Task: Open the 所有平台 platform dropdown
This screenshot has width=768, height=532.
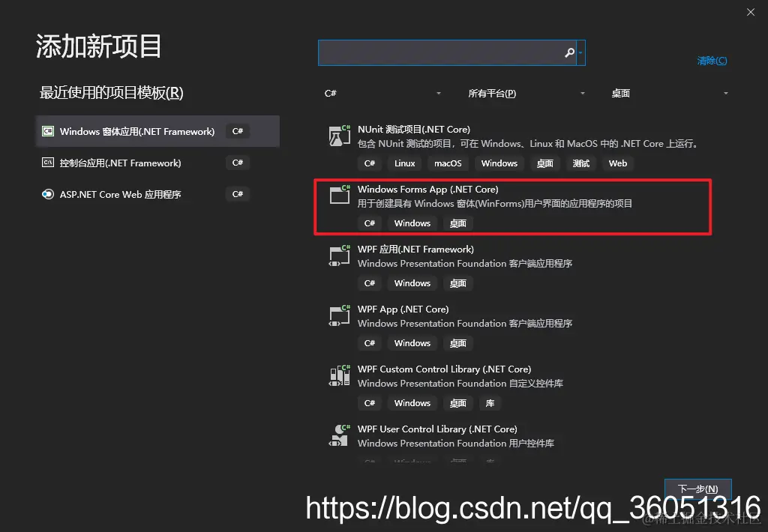Action: [525, 93]
